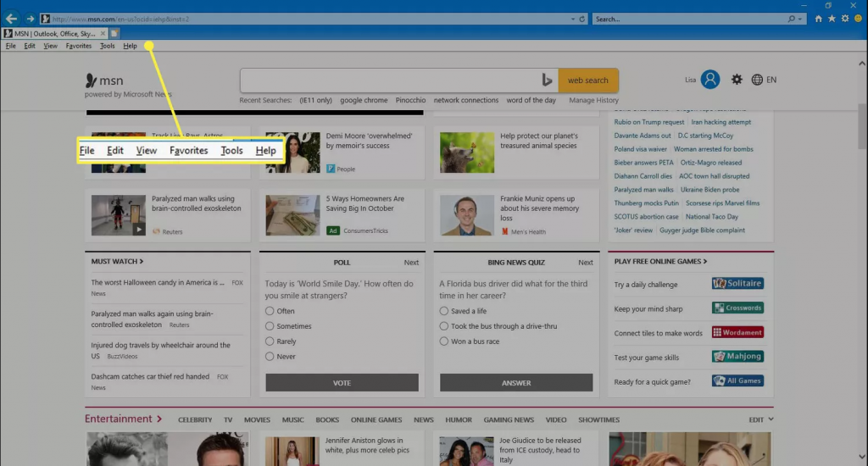
Task: Submit the poll with VOTE
Action: (x=342, y=382)
